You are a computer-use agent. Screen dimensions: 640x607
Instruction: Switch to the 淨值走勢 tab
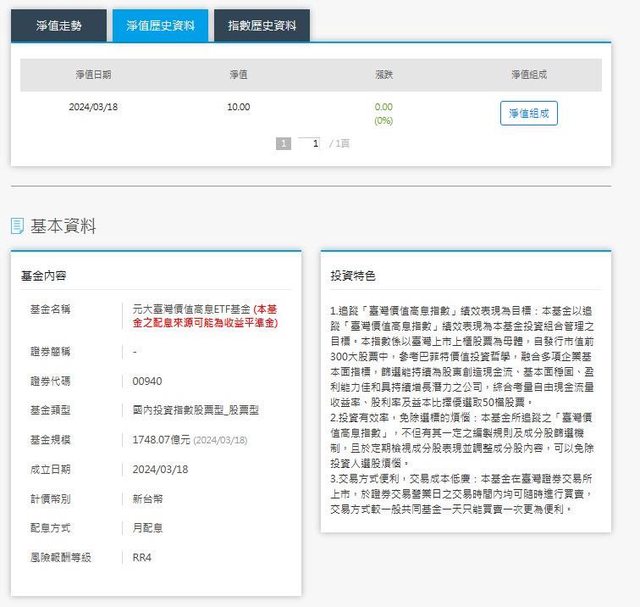click(58, 26)
